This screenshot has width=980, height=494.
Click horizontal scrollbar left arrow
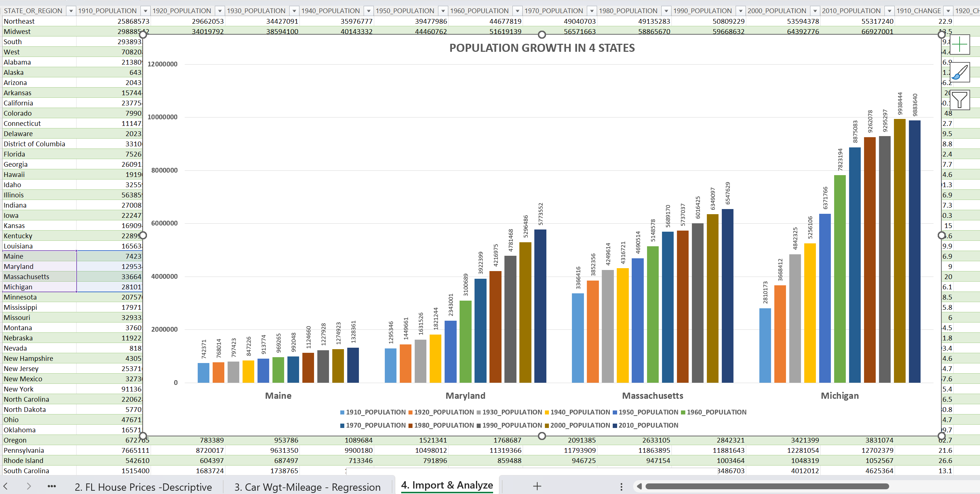[639, 486]
